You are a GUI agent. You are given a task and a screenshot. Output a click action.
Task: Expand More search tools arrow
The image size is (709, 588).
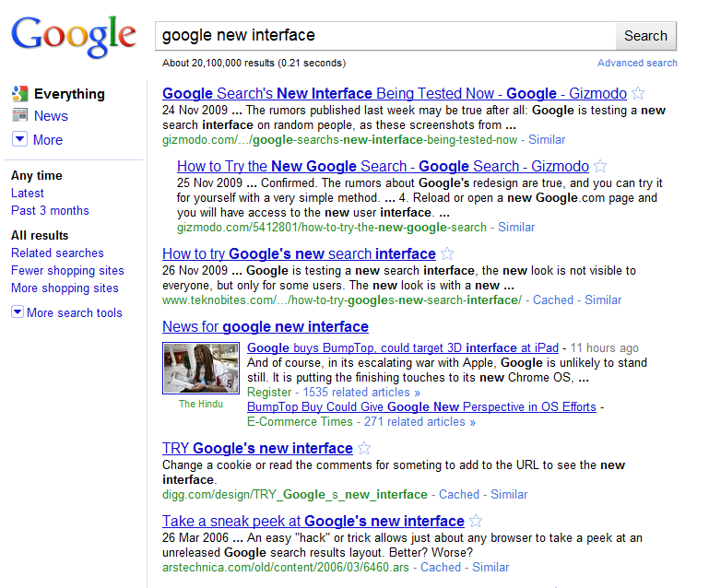[x=18, y=312]
